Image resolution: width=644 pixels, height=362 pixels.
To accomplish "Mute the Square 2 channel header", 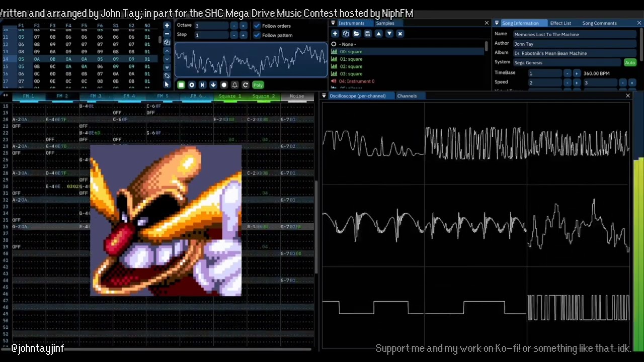I will click(263, 96).
